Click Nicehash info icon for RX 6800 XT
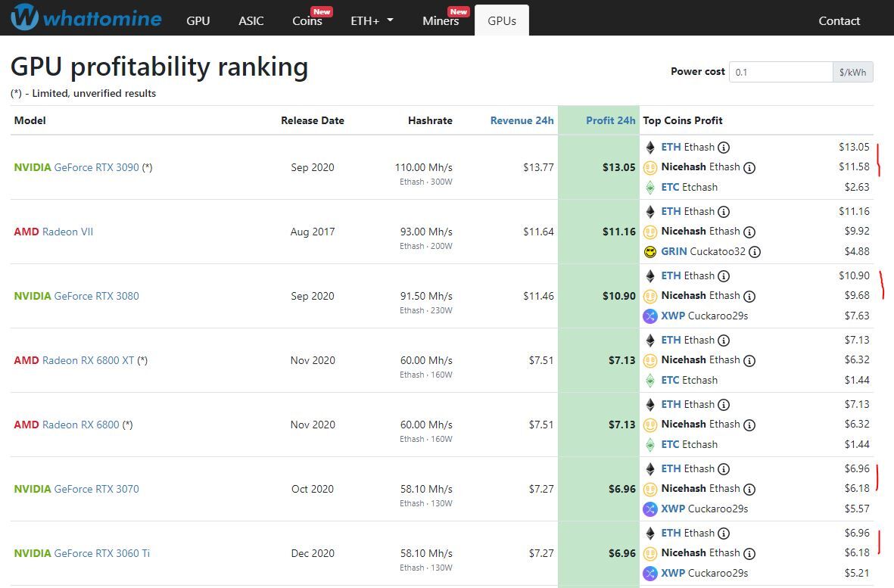The height and width of the screenshot is (588, 894). pyautogui.click(x=749, y=361)
